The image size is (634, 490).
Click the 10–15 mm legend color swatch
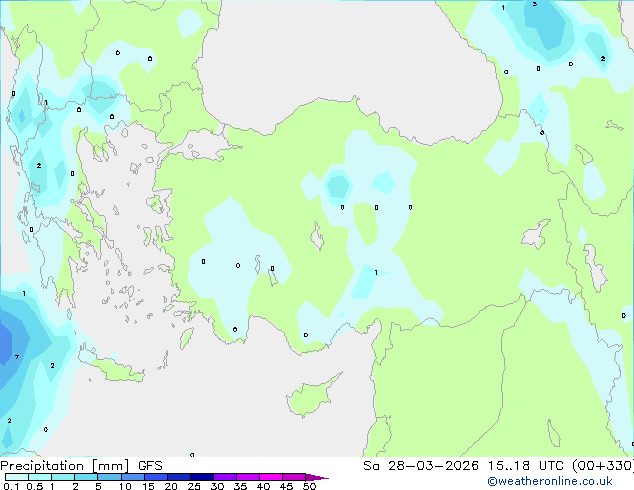tap(132, 477)
